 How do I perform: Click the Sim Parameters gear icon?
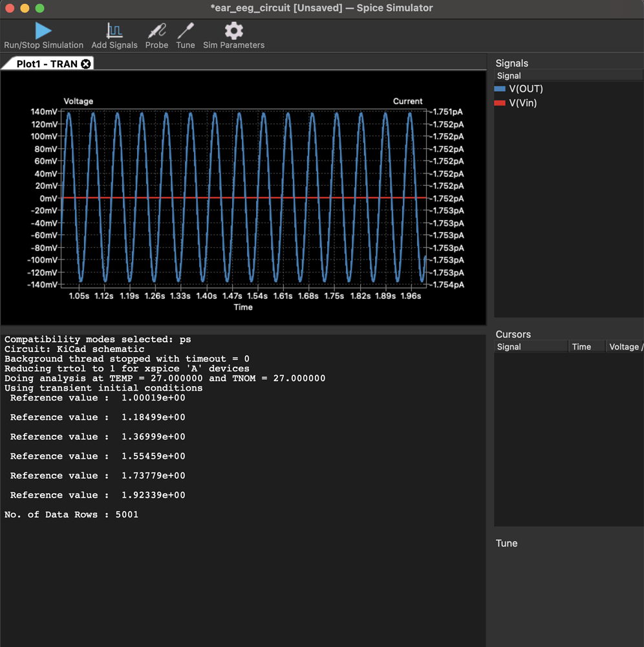(233, 28)
